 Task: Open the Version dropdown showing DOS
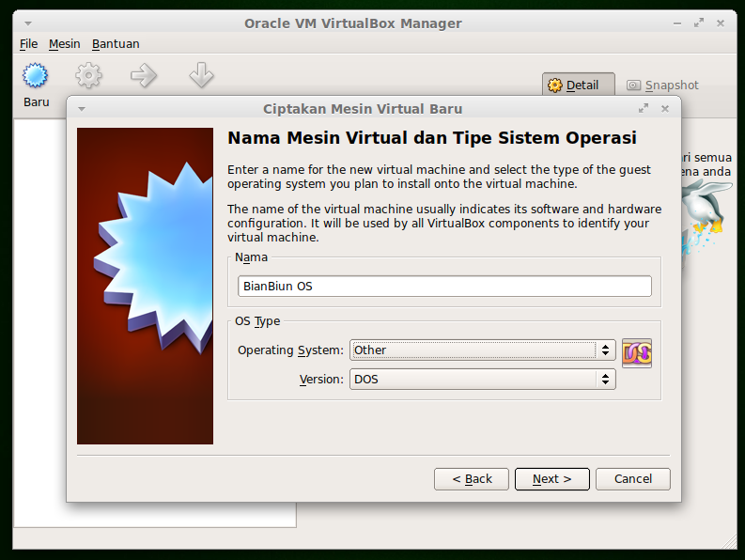click(483, 380)
